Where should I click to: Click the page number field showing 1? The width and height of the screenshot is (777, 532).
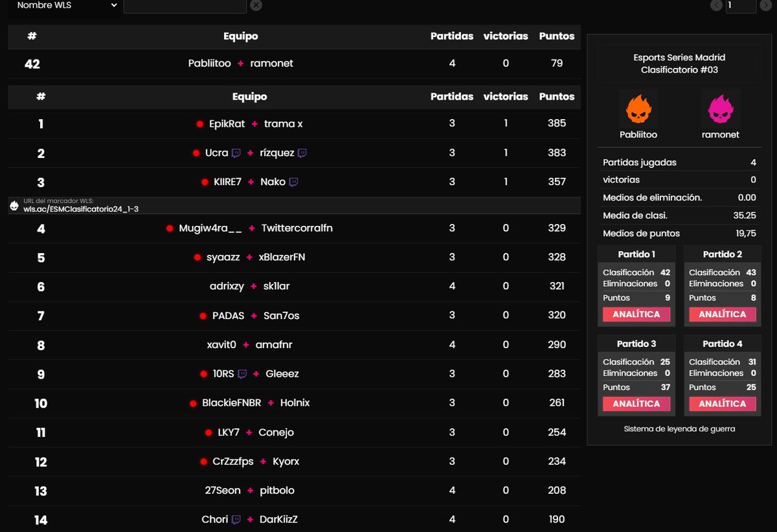coord(741,6)
